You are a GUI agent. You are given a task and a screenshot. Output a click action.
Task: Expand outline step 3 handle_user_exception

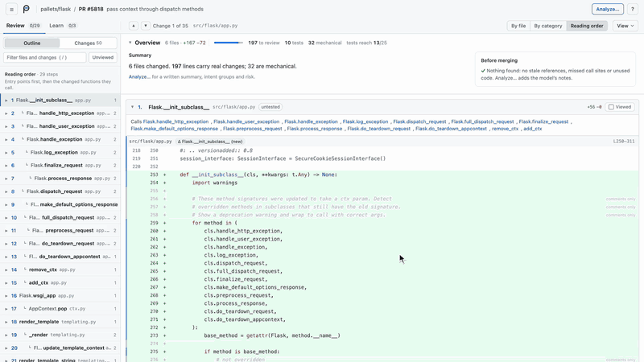tap(6, 126)
